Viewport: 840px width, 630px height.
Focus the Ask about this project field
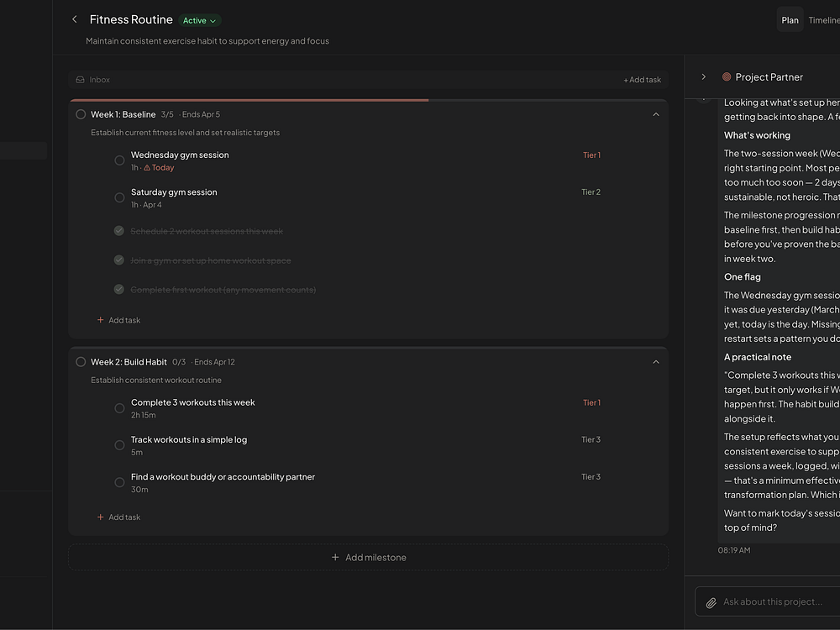[x=777, y=602]
